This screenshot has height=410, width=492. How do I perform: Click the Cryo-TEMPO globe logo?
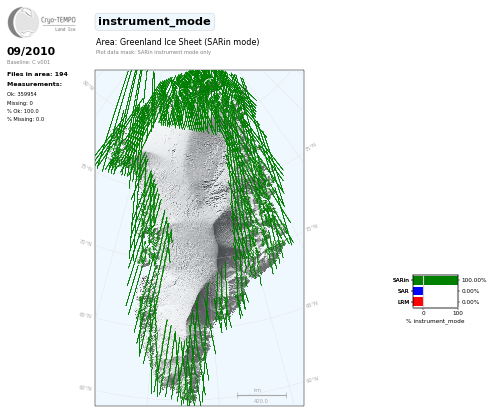click(23, 22)
